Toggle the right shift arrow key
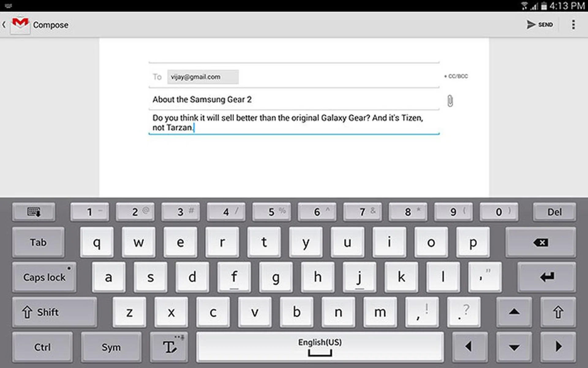Screen dimensions: 588x368 (558, 312)
